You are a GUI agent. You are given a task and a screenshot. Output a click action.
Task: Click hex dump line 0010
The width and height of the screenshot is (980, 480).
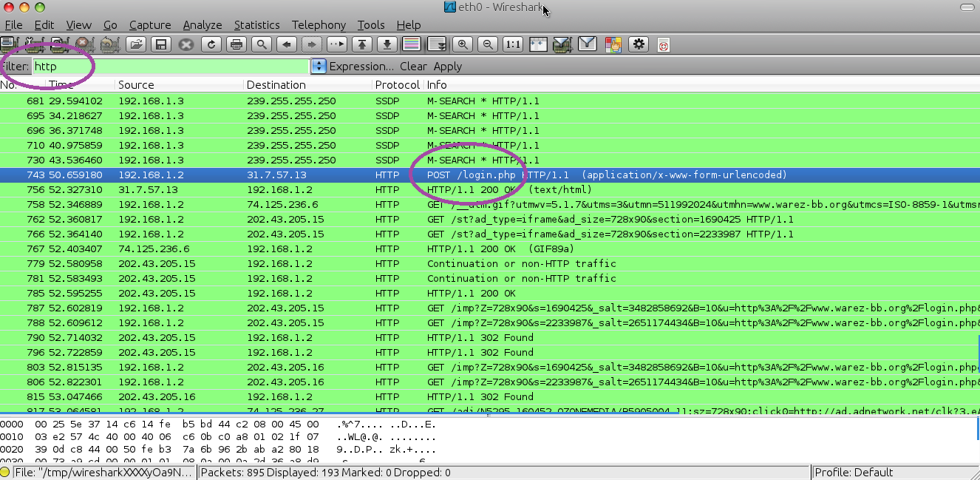click(218, 436)
